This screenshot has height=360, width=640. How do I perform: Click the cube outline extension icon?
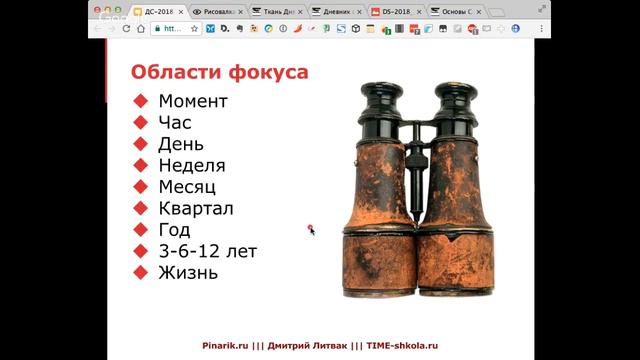(x=356, y=29)
